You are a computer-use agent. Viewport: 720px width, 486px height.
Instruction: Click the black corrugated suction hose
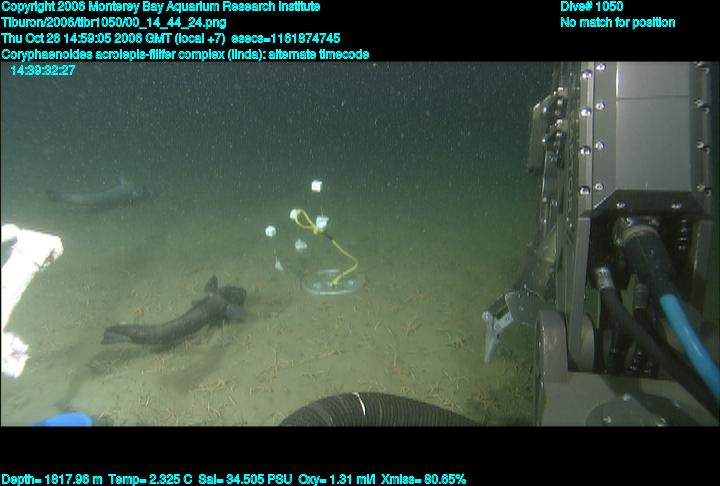click(377, 410)
